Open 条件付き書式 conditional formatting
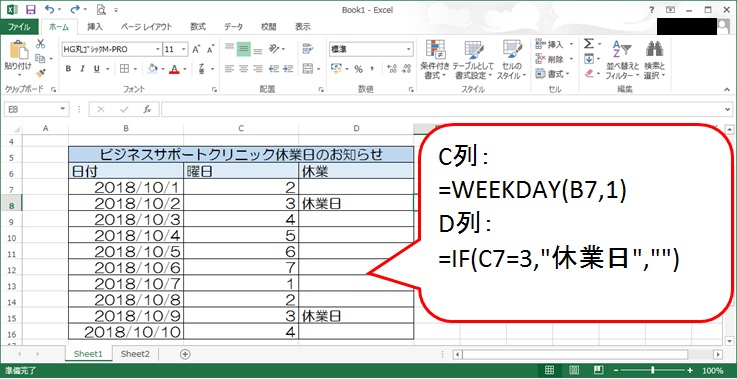 [435, 59]
